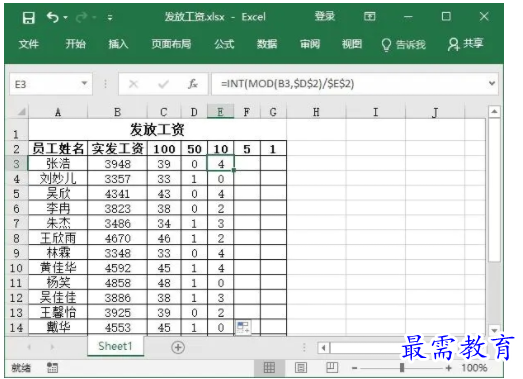This screenshot has width=523, height=379.
Task: Click the vertical scrollbar up arrow
Action: pos(494,112)
